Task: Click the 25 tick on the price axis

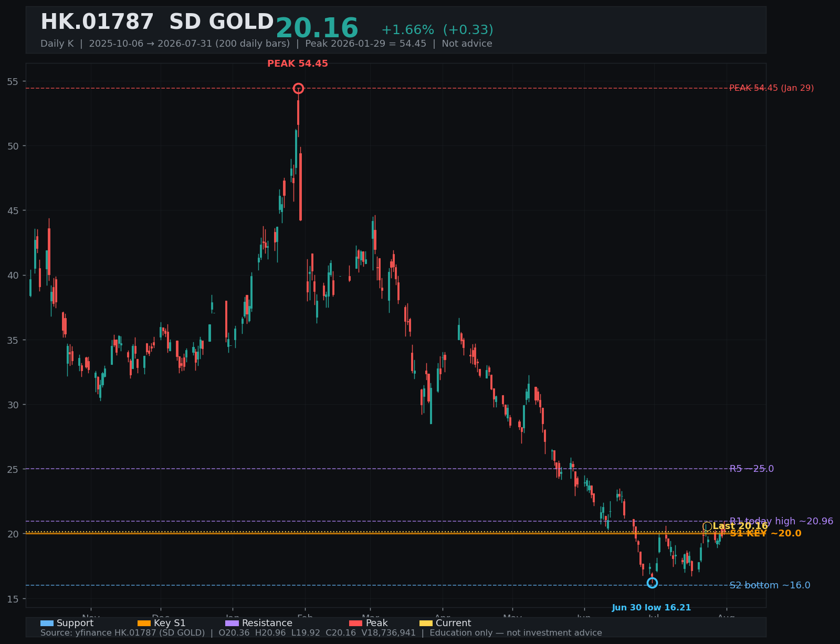Action: [x=13, y=469]
